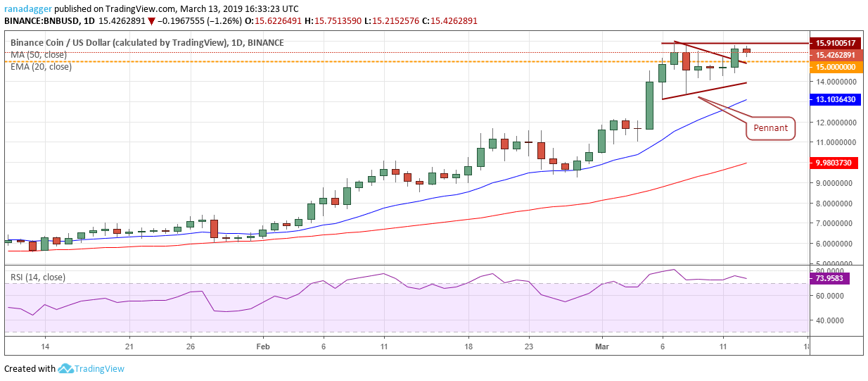Click the 9.9803730 MA value label

pyautogui.click(x=835, y=163)
